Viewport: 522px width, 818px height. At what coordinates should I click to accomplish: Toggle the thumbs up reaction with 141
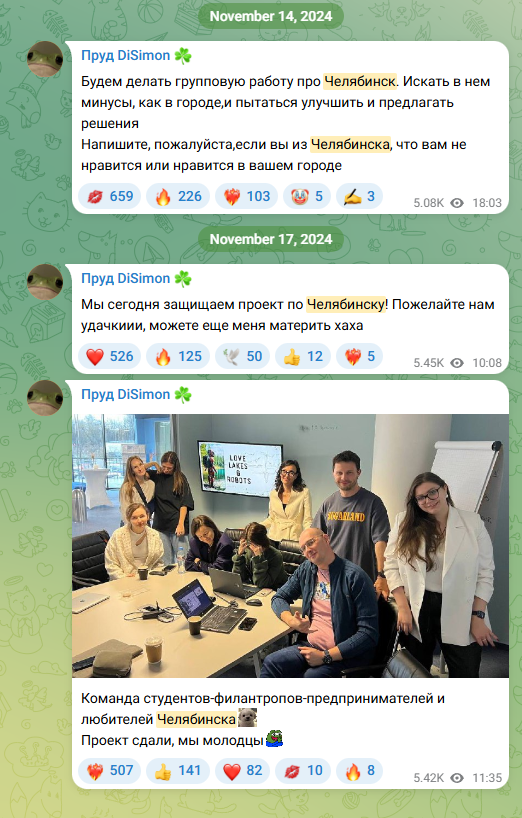click(x=178, y=771)
